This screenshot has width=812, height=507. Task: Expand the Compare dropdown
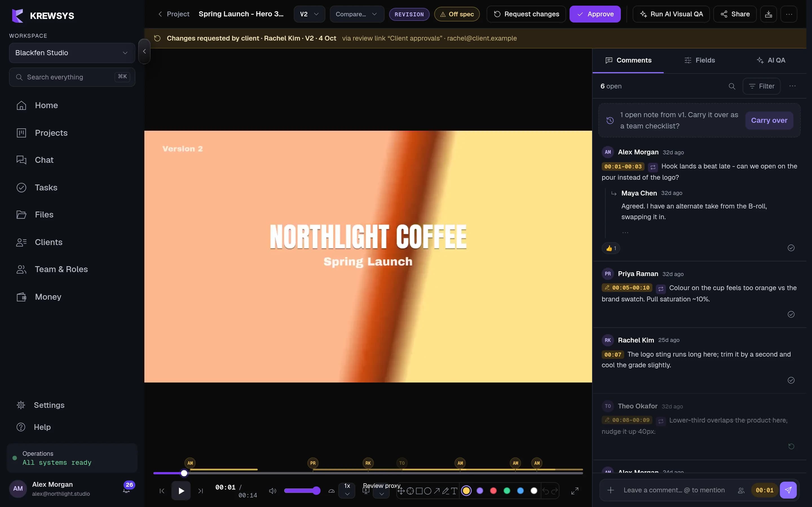pyautogui.click(x=357, y=14)
